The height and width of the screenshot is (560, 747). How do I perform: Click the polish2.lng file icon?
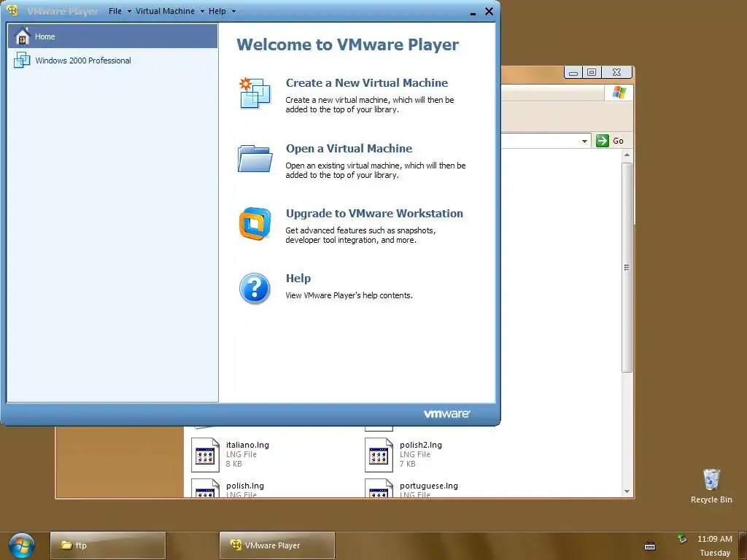click(x=379, y=455)
